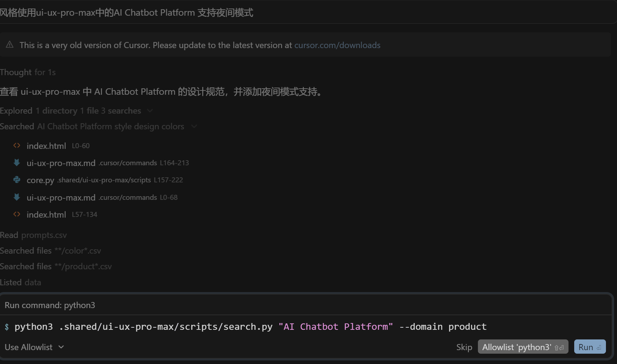Click the enter-key icon inside the Run button

(x=598, y=347)
